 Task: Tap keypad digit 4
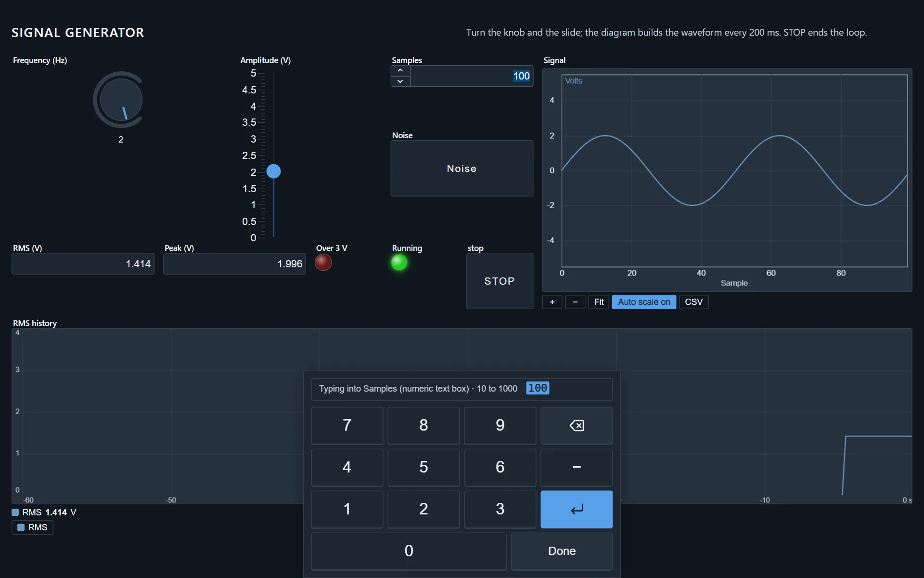(347, 467)
